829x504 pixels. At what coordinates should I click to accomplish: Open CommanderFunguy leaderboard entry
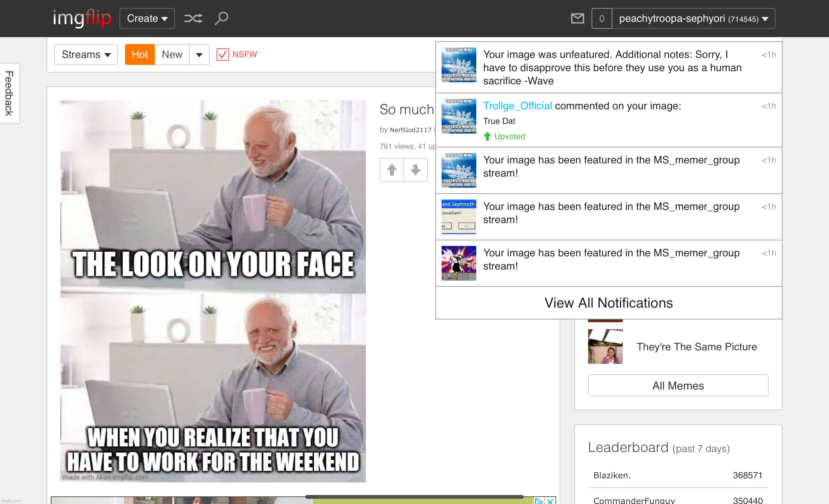[634, 501]
